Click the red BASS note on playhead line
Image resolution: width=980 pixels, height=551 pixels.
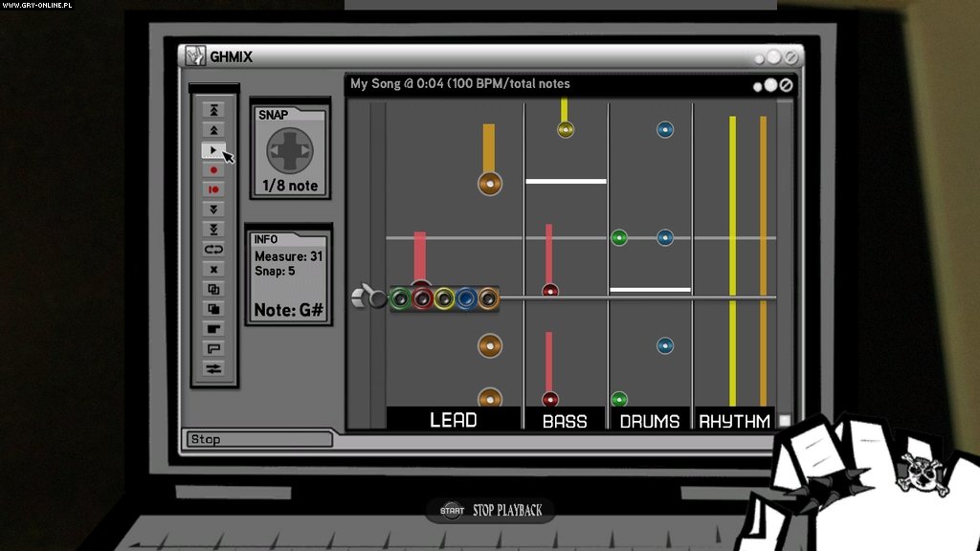pos(550,290)
